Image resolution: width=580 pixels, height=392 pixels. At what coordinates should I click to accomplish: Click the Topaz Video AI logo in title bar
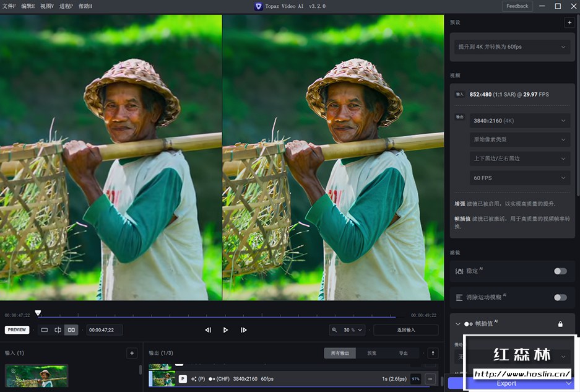click(x=258, y=6)
